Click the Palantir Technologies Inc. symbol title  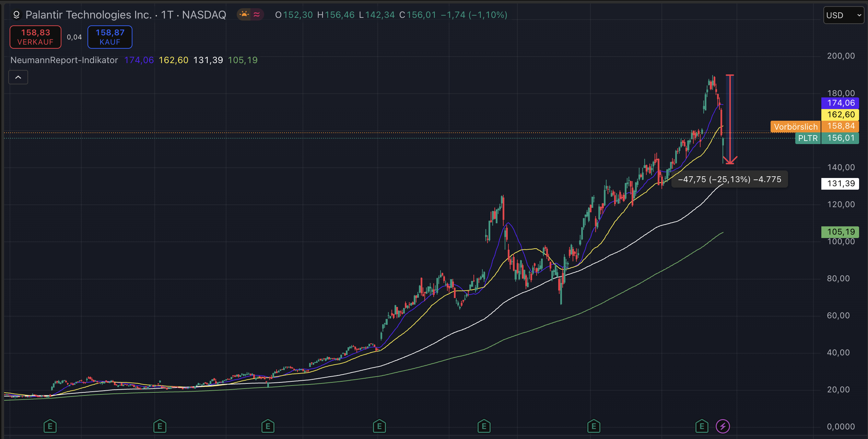[x=89, y=15]
